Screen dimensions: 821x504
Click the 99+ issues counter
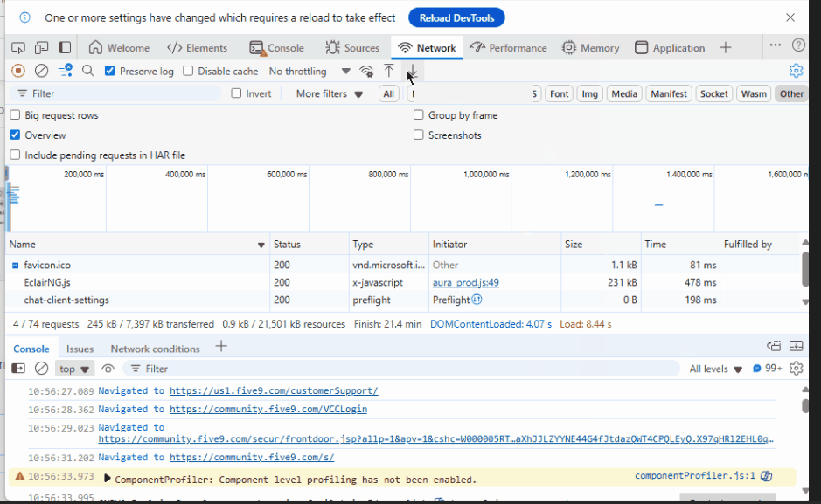[767, 369]
